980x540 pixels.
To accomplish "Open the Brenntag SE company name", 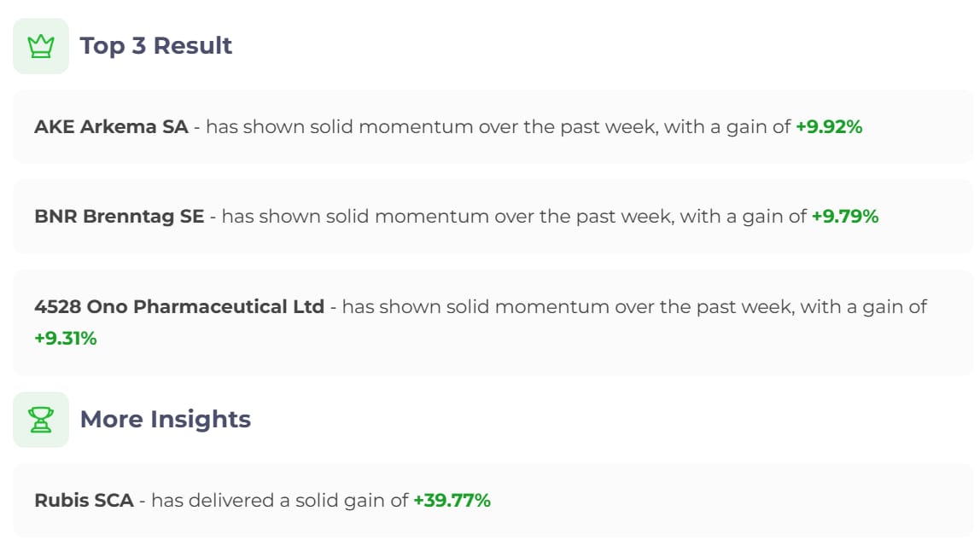I will (x=143, y=217).
